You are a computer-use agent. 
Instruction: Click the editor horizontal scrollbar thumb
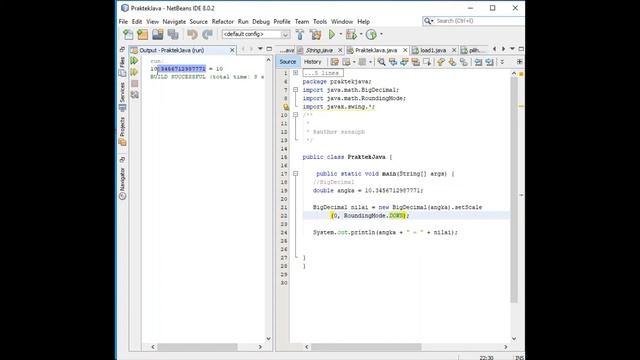pyautogui.click(x=366, y=347)
